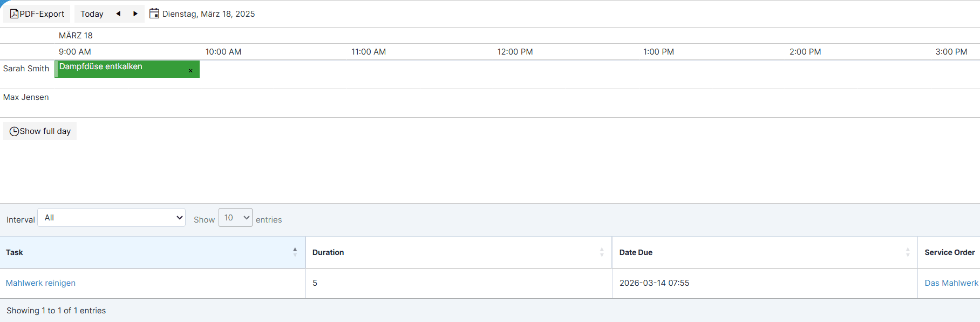
Task: Click the clock icon on Show full day
Action: pos(15,131)
